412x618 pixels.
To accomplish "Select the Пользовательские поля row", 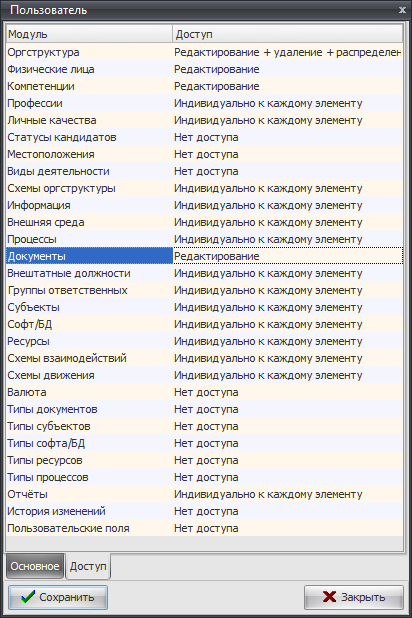I will [205, 528].
